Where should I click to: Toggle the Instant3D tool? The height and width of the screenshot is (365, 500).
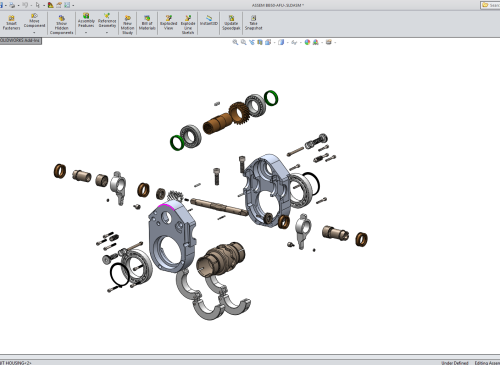pos(209,20)
